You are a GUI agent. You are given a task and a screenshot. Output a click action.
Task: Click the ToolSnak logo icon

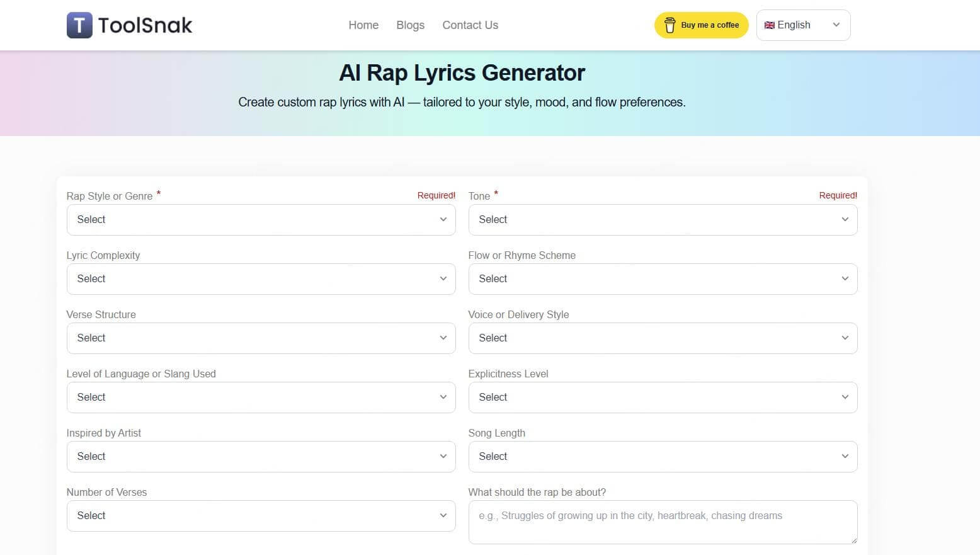pyautogui.click(x=79, y=25)
